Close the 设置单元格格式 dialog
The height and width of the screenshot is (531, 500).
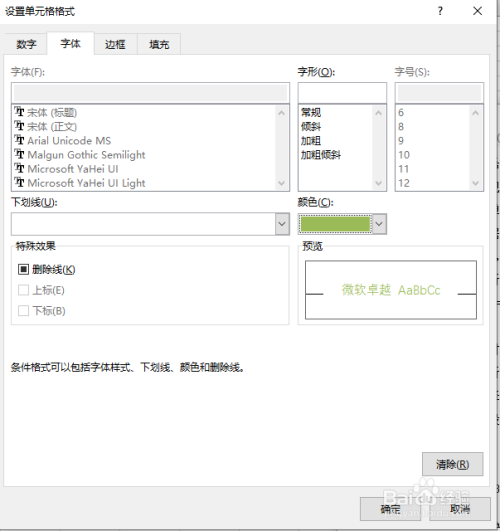(x=477, y=11)
